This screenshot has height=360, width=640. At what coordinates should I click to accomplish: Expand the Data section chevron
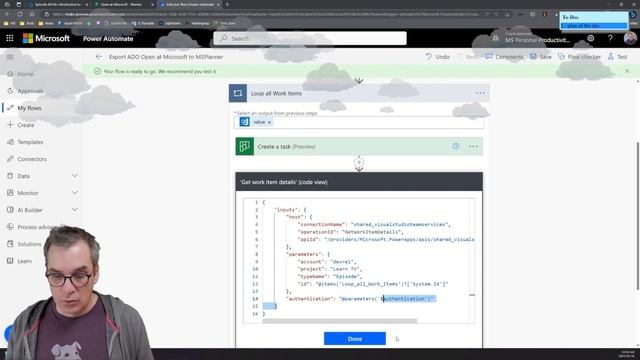click(75, 176)
